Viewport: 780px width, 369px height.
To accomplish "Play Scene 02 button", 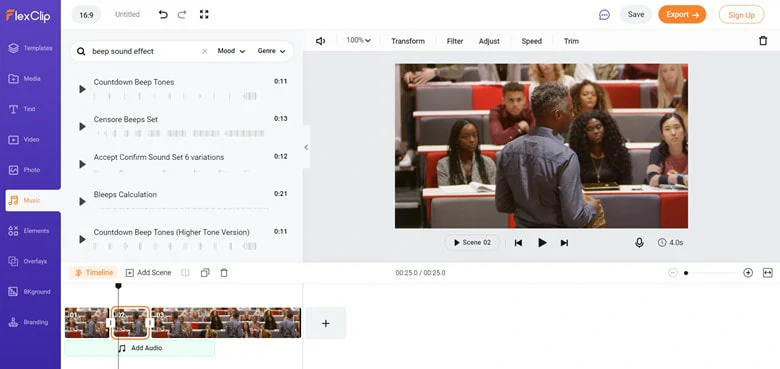I will tap(472, 243).
